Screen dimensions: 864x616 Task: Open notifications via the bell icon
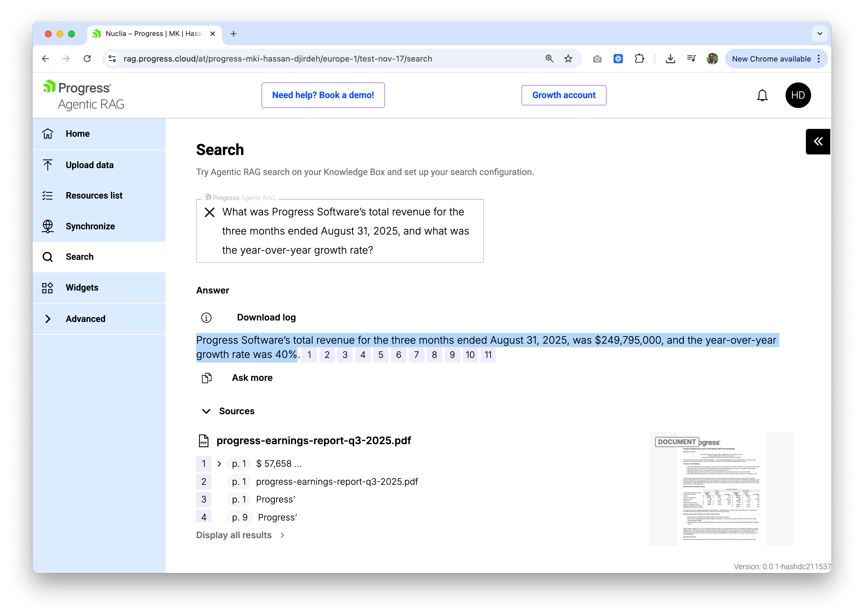(762, 95)
